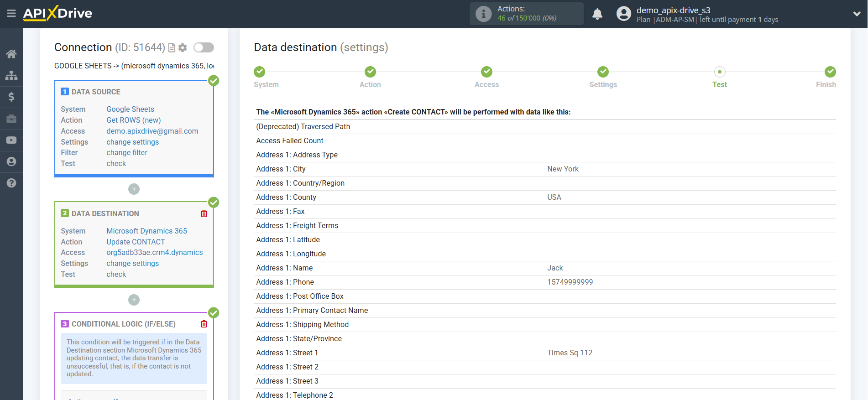Click Conditional Logic green checkmark badge
The width and height of the screenshot is (868, 400).
coord(214,313)
